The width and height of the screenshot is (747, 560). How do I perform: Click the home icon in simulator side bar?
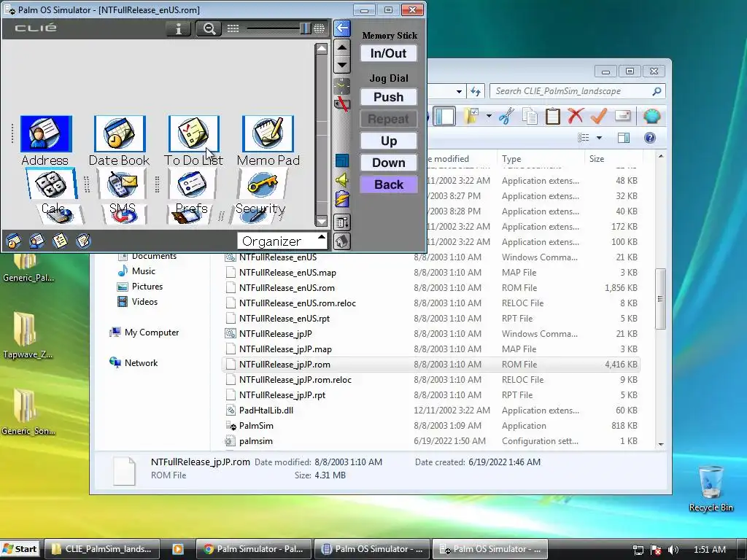342,241
